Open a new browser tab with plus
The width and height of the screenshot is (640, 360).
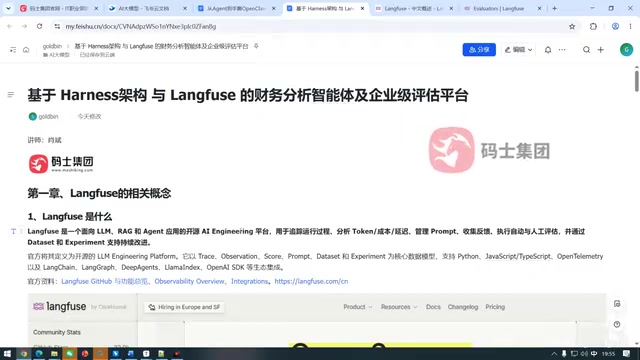554,8
